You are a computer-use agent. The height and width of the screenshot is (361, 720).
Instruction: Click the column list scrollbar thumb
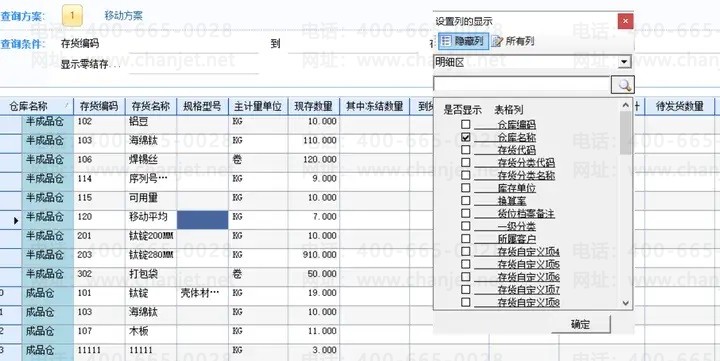pyautogui.click(x=625, y=133)
